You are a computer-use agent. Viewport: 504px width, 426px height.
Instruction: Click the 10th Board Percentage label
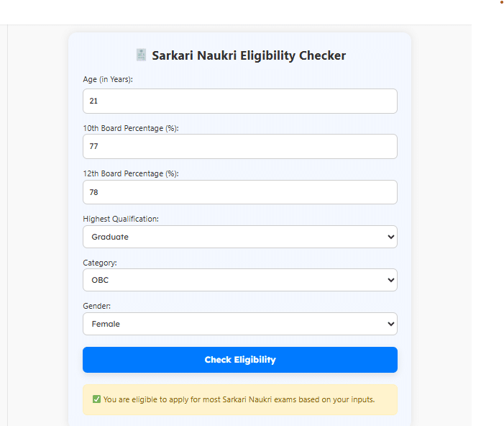131,128
